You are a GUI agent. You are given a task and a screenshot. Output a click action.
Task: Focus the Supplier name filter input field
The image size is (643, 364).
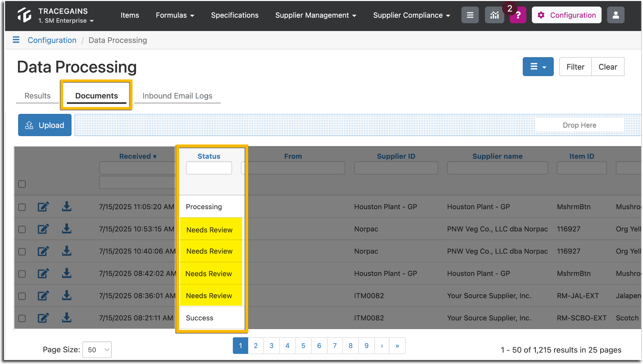tap(497, 168)
